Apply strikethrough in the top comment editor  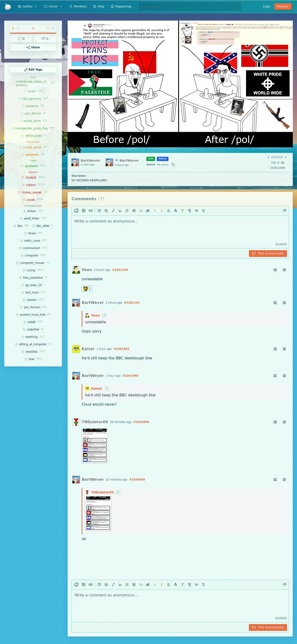pyautogui.click(x=127, y=211)
